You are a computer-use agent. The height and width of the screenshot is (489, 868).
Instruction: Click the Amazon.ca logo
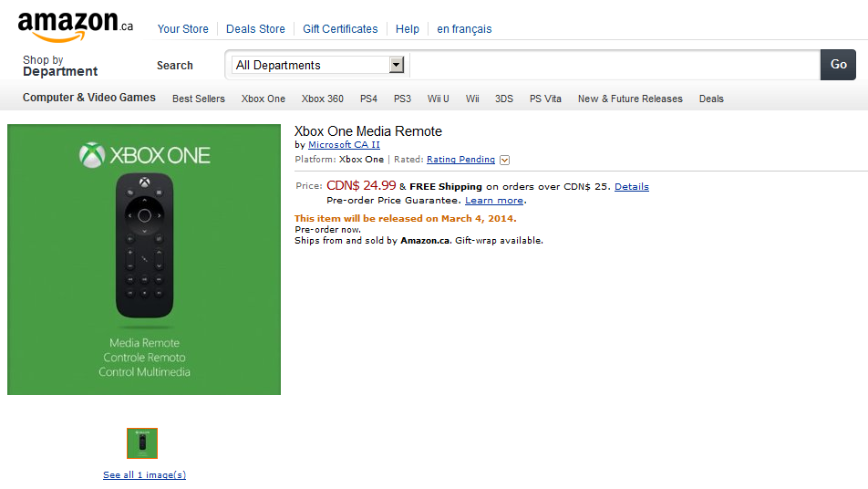point(75,26)
